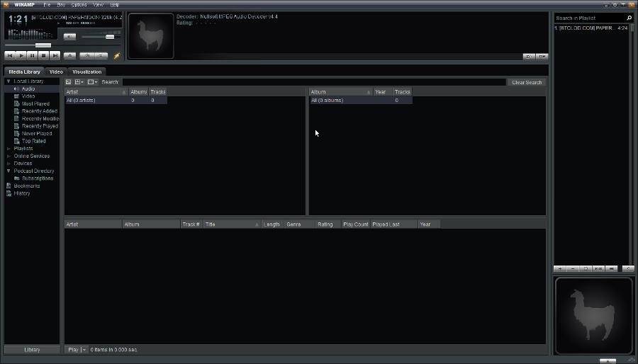Open the Recently Added view

point(40,111)
